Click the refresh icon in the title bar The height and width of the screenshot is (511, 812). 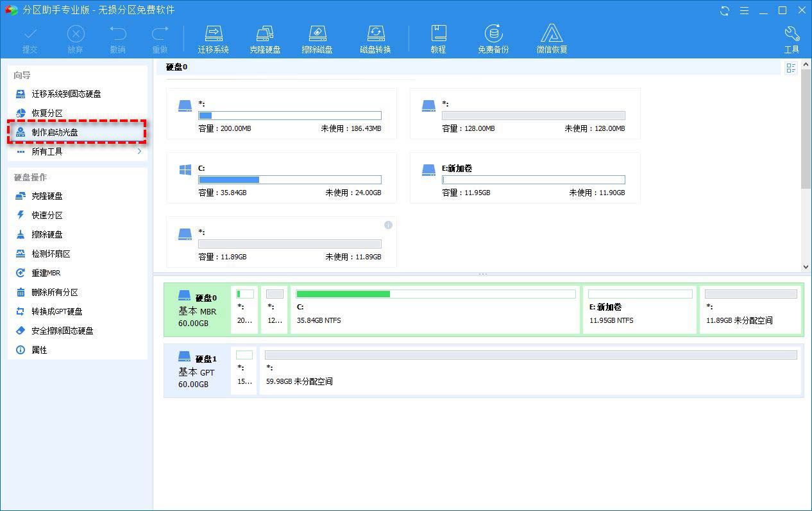tap(724, 10)
